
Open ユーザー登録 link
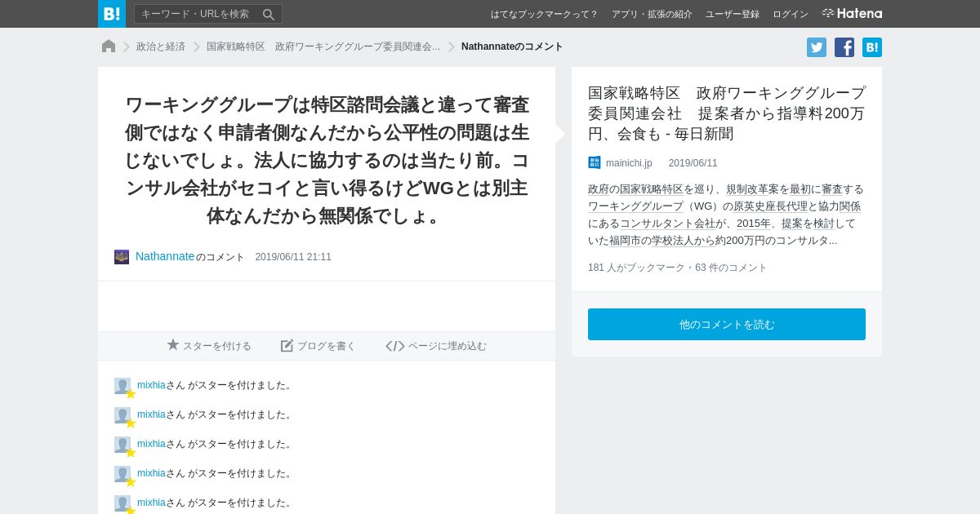[733, 14]
